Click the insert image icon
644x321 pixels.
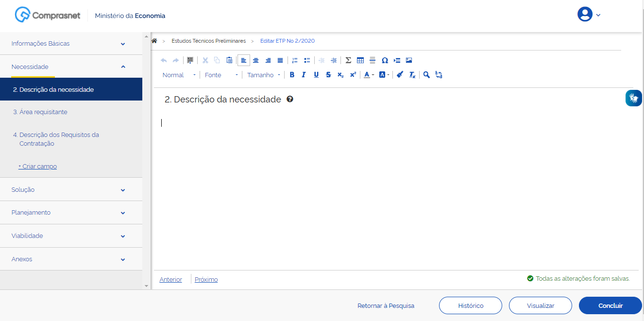(x=409, y=61)
